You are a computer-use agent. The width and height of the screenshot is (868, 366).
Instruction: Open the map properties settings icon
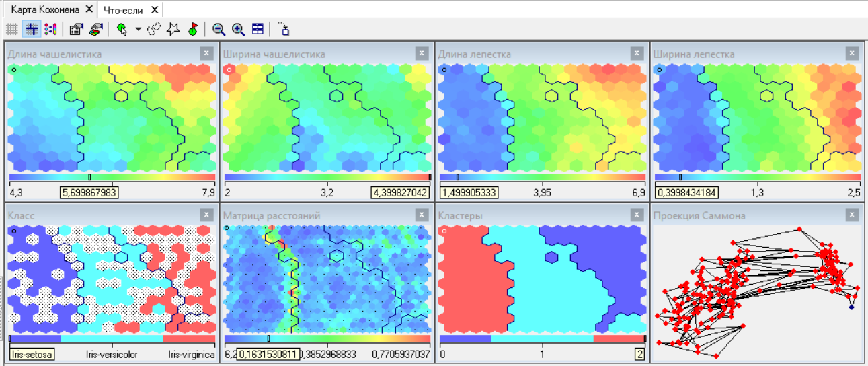pyautogui.click(x=76, y=29)
